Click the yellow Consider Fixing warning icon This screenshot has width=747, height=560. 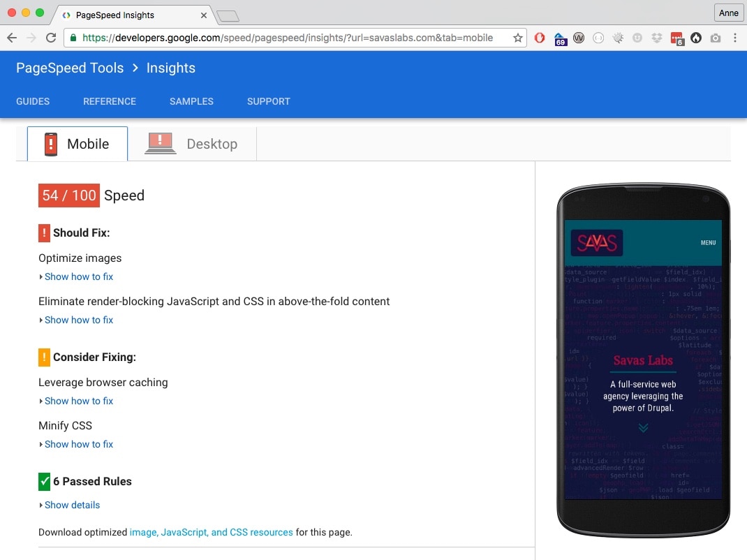[x=43, y=357]
